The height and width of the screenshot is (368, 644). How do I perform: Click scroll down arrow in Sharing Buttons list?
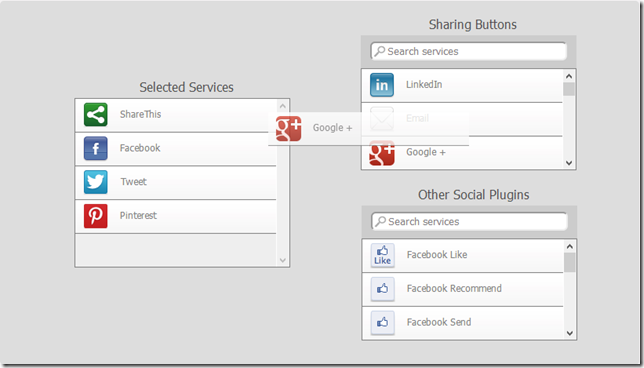[569, 163]
